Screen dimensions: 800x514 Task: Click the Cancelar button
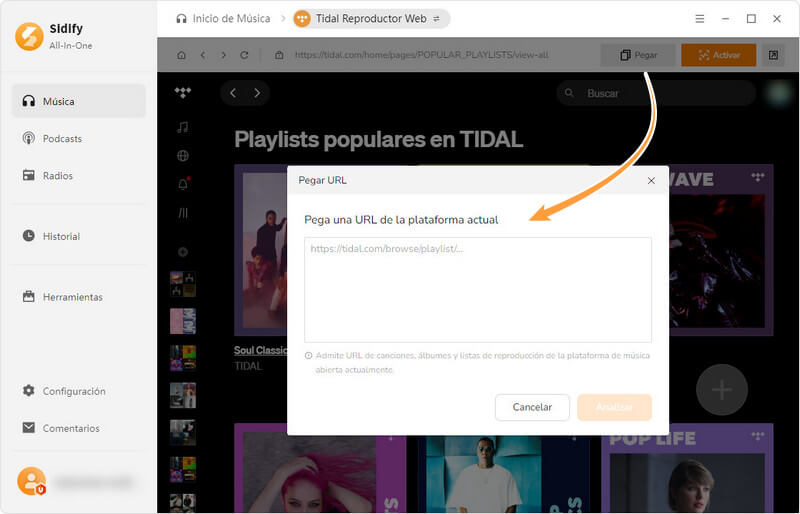(x=532, y=407)
